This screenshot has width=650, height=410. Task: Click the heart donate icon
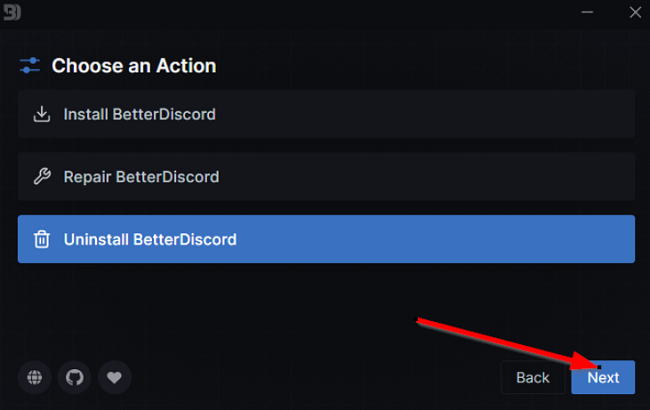pos(114,377)
